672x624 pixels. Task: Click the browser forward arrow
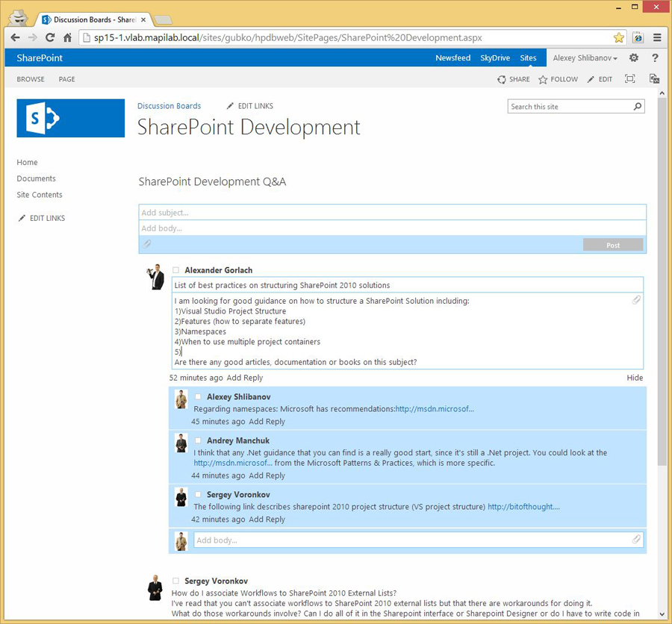(x=33, y=38)
